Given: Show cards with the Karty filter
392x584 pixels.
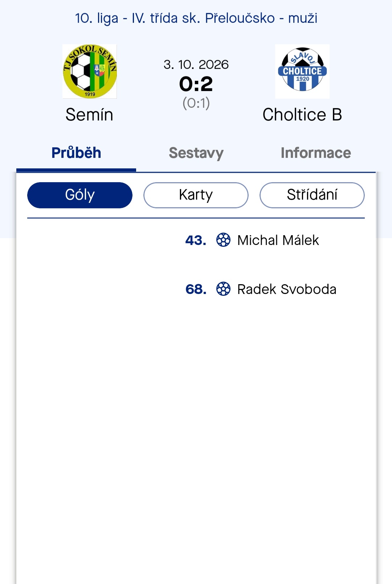Looking at the screenshot, I should coord(196,195).
